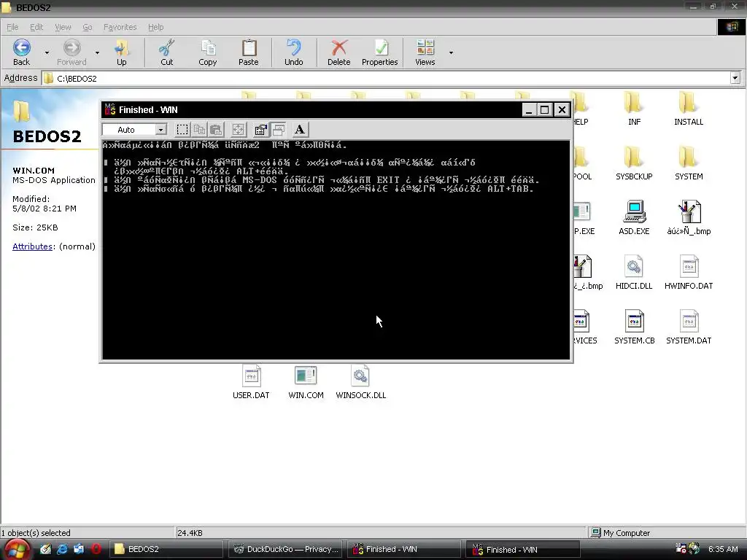This screenshot has height=560, width=747.
Task: Select the HWINFO.DAT file
Action: (x=689, y=273)
